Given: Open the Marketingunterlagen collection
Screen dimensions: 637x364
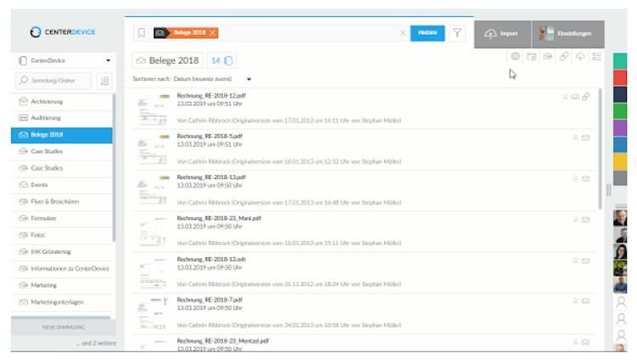Looking at the screenshot, I should [62, 302].
